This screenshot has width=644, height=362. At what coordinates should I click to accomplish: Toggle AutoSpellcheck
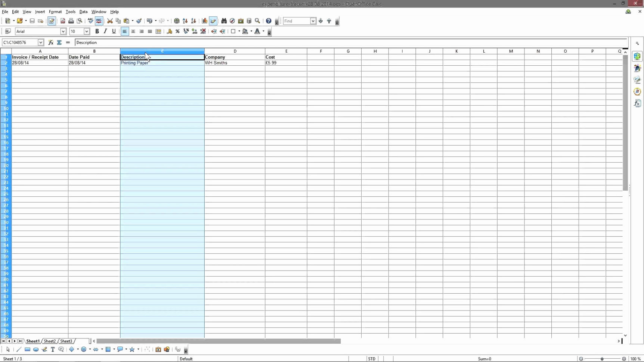point(99,21)
